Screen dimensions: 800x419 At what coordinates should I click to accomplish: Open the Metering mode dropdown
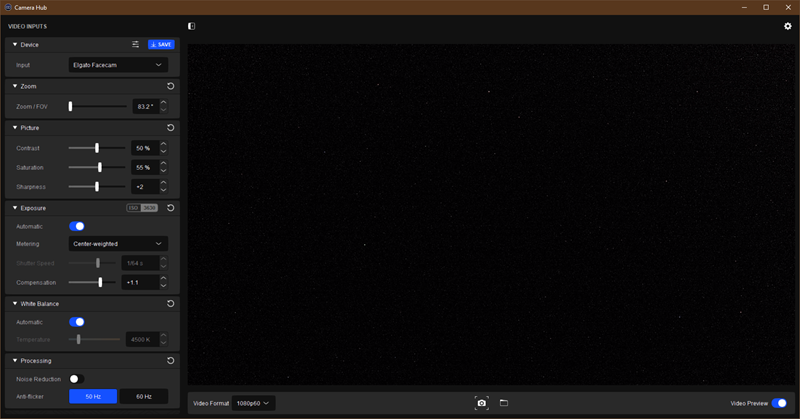118,243
